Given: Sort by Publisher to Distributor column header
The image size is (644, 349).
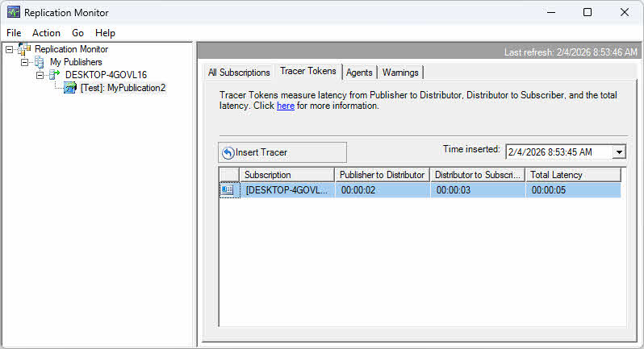Looking at the screenshot, I should pos(383,175).
